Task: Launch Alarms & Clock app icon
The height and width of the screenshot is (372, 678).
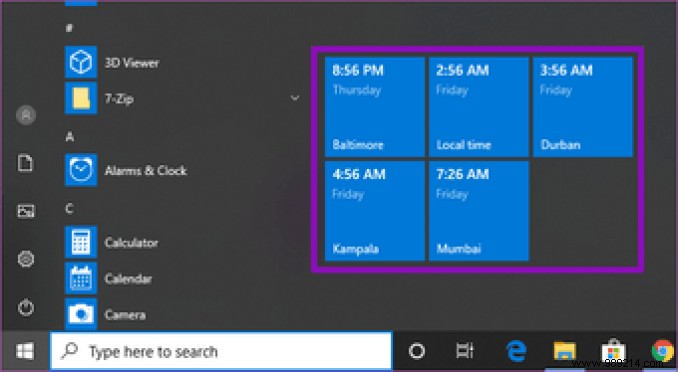Action: (x=81, y=170)
